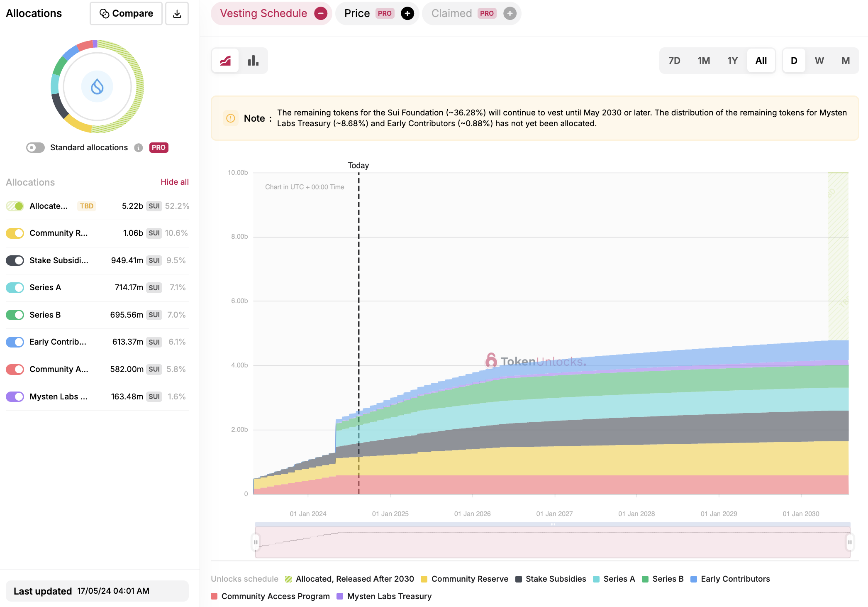The image size is (868, 607).
Task: Click the Claimed pill label
Action: (x=451, y=14)
